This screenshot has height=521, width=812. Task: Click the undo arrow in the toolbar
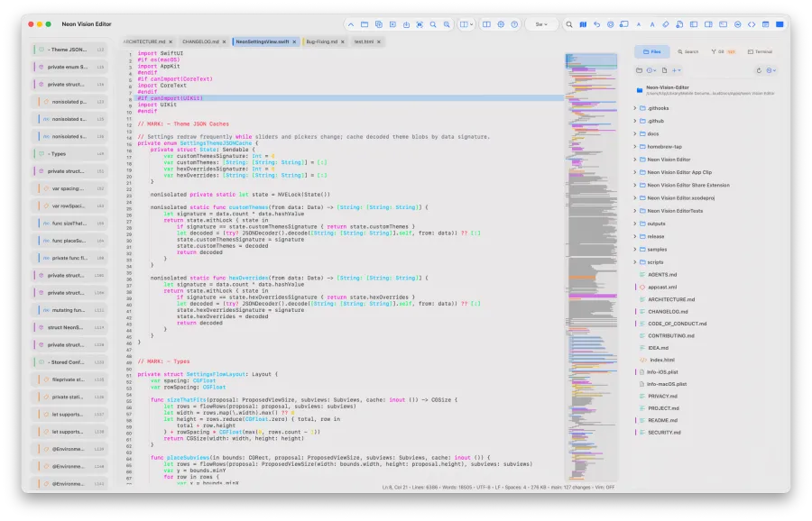[596, 24]
